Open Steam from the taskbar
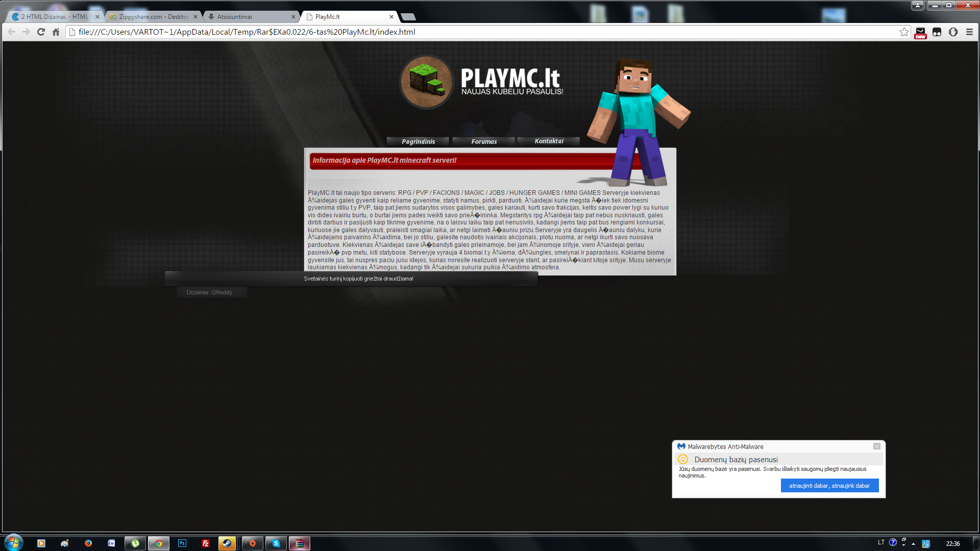This screenshot has height=551, width=980. [227, 543]
